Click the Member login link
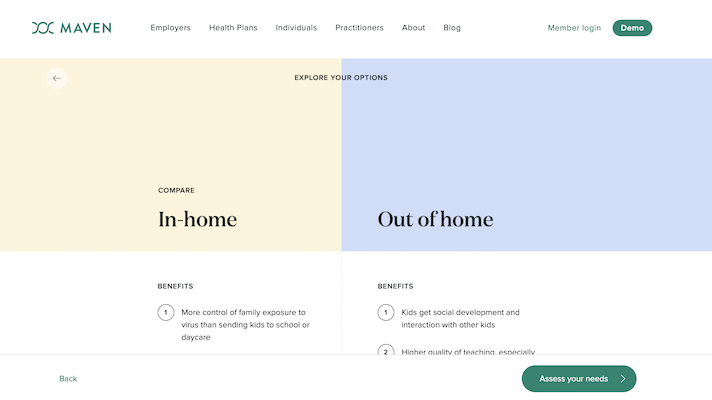The image size is (712, 400). point(574,28)
